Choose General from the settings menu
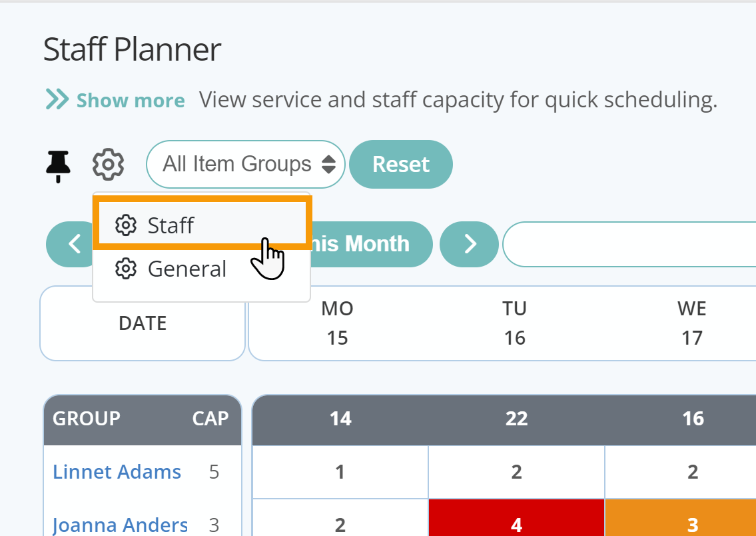This screenshot has width=756, height=536. click(x=187, y=269)
